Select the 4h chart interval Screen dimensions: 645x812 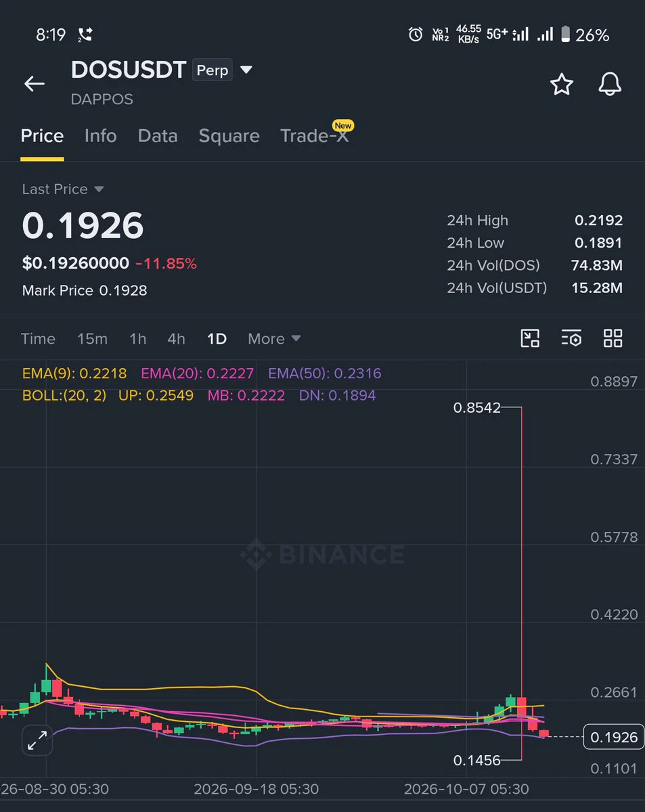pyautogui.click(x=176, y=338)
